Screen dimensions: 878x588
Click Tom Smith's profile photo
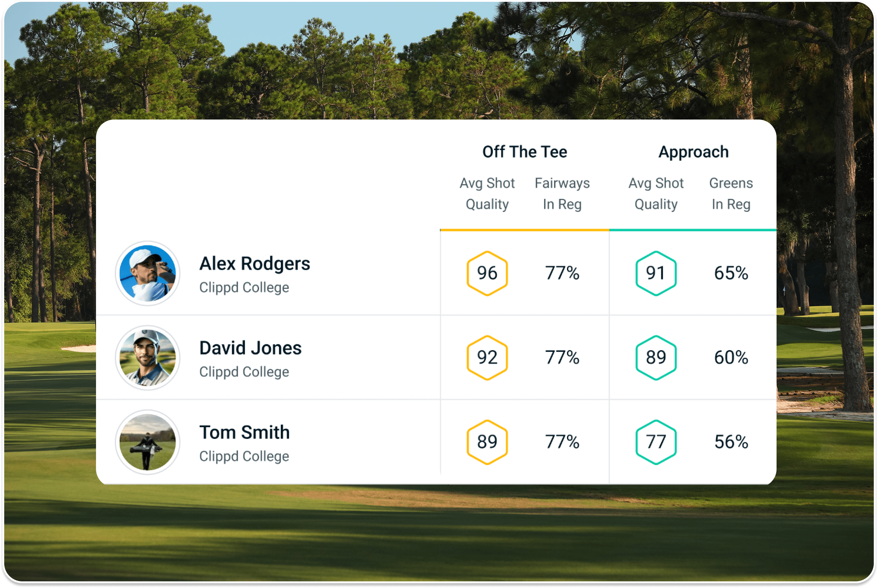(147, 442)
